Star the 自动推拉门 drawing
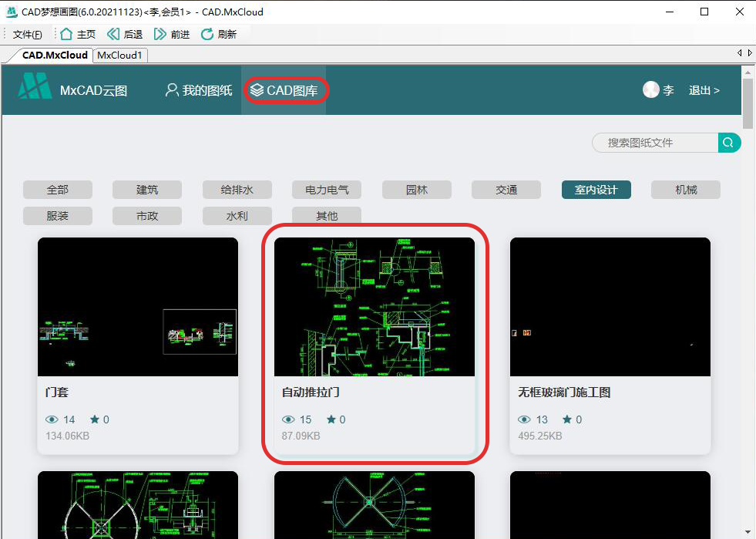 (x=331, y=419)
